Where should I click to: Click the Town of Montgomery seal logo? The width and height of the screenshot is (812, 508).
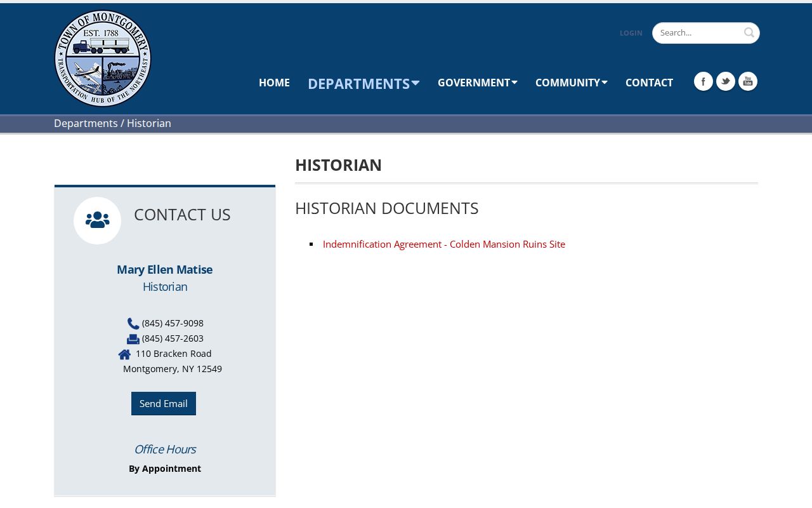pos(103,58)
